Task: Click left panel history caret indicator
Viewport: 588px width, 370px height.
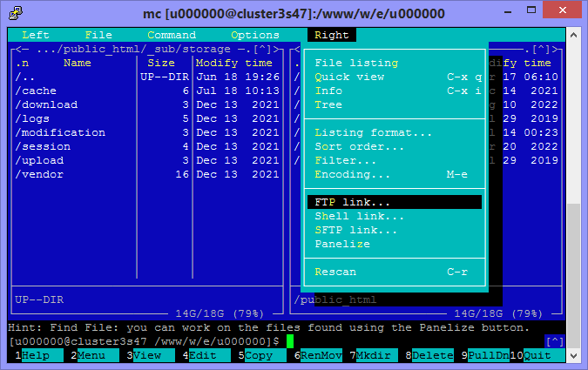Action: pyautogui.click(x=266, y=49)
